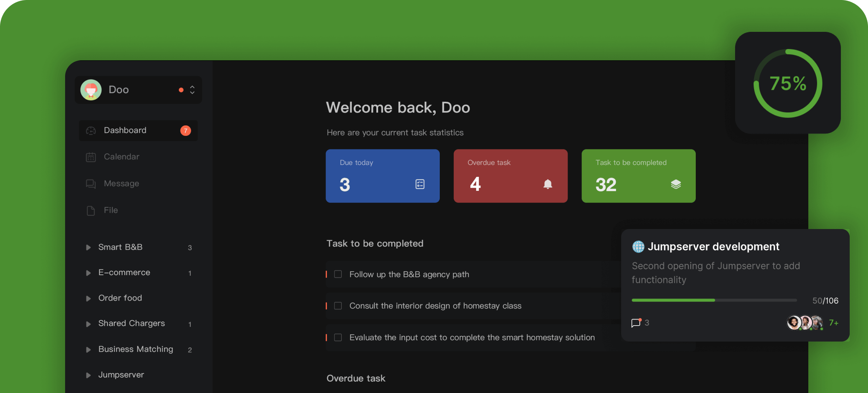Expand the Shared Chargers project tree
Viewport: 868px width, 393px height.
click(88, 324)
